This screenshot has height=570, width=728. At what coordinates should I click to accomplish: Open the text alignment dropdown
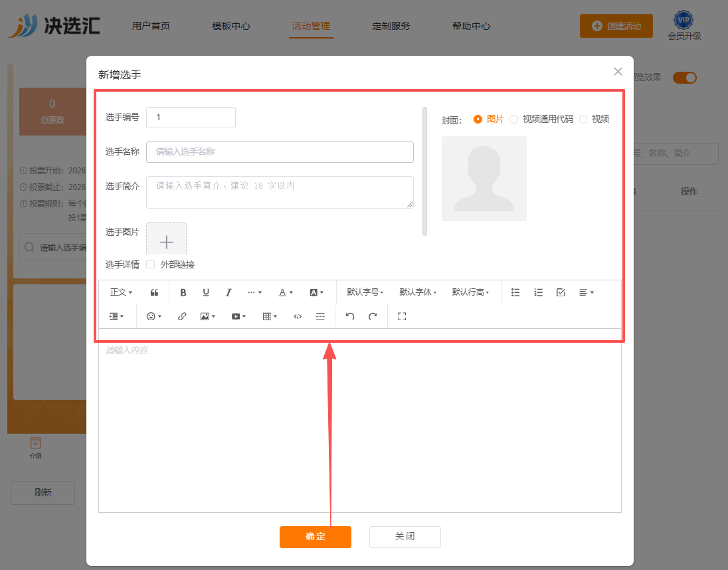[x=587, y=292]
